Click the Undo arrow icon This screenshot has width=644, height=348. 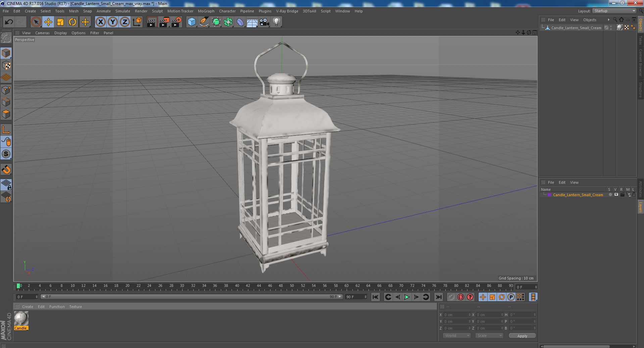pyautogui.click(x=9, y=22)
